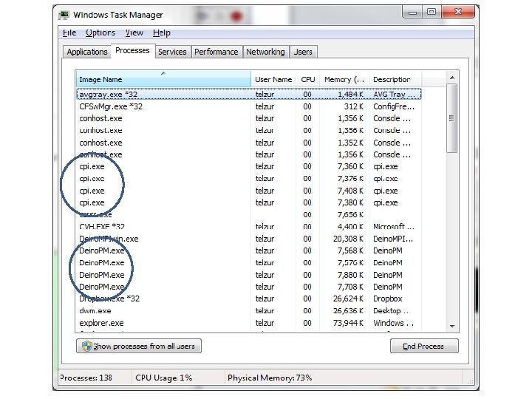The height and width of the screenshot is (399, 532).
Task: Sort processes by CPU column header
Action: (x=307, y=79)
